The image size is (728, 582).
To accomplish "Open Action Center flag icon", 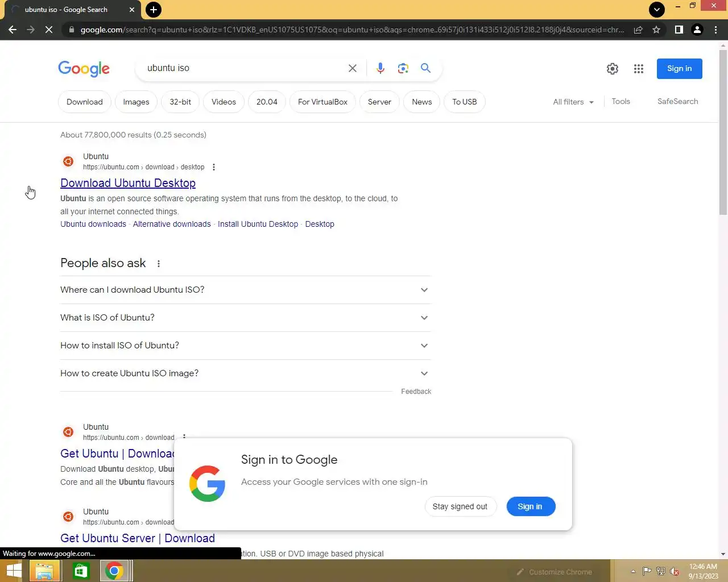I will [647, 572].
